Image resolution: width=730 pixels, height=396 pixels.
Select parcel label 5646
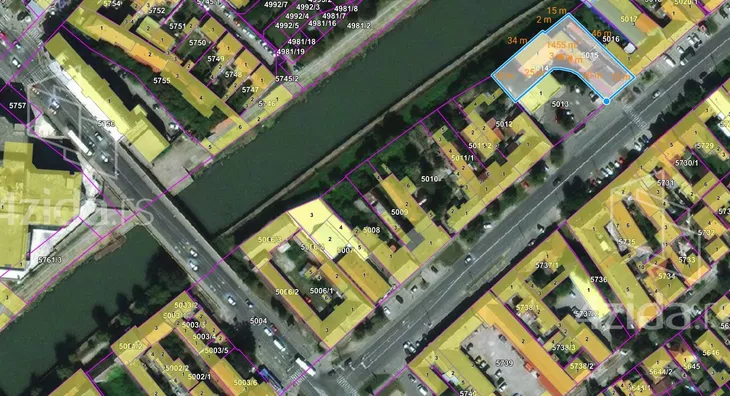pyautogui.click(x=711, y=353)
